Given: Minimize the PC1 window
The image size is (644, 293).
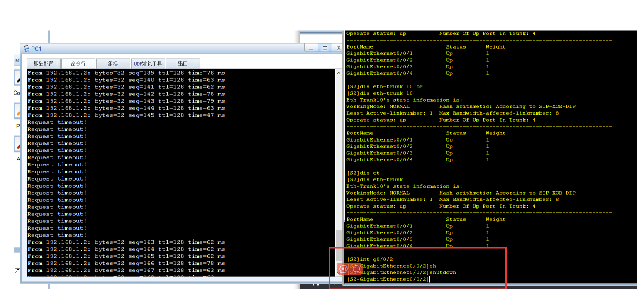Looking at the screenshot, I should [x=311, y=48].
